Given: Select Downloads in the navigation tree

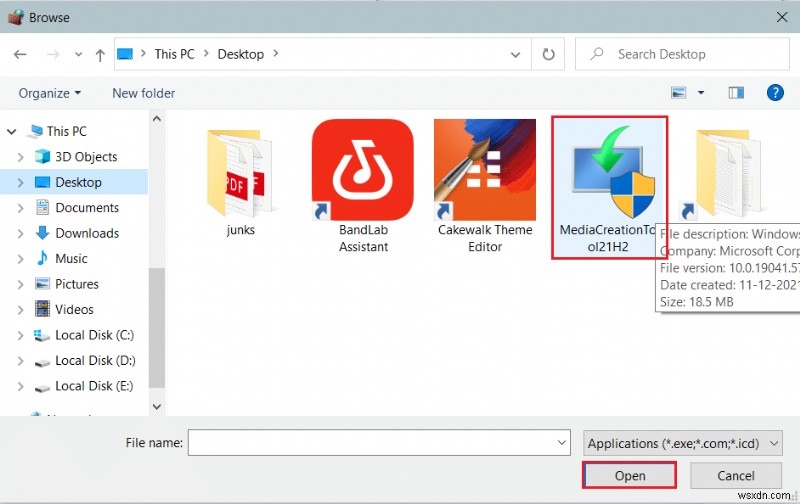Looking at the screenshot, I should (87, 233).
